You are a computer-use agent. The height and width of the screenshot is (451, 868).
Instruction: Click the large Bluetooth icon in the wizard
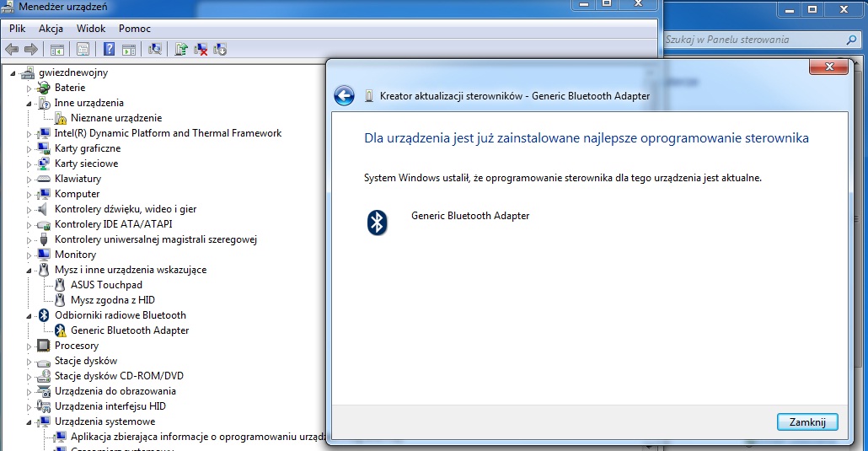(x=377, y=223)
